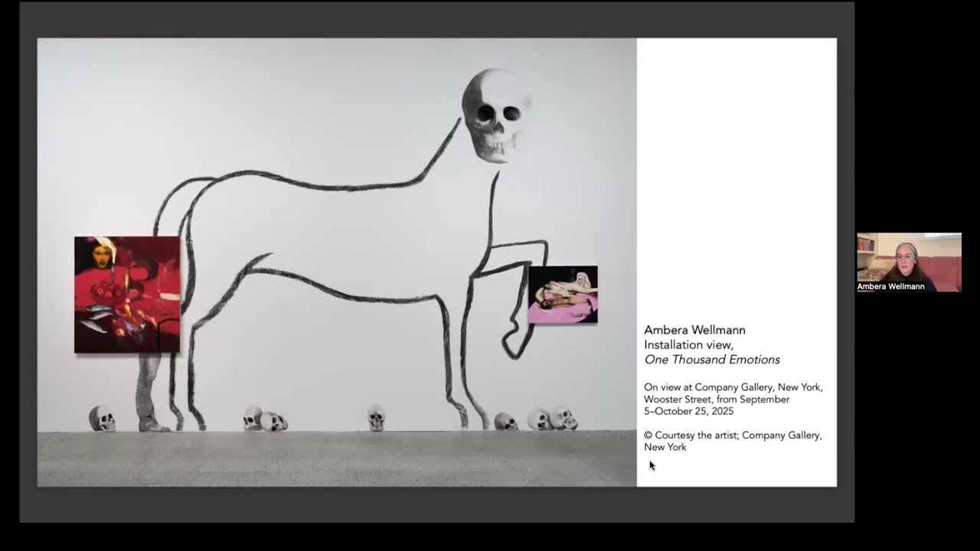
Task: Click the pink painting on the right
Action: point(563,295)
